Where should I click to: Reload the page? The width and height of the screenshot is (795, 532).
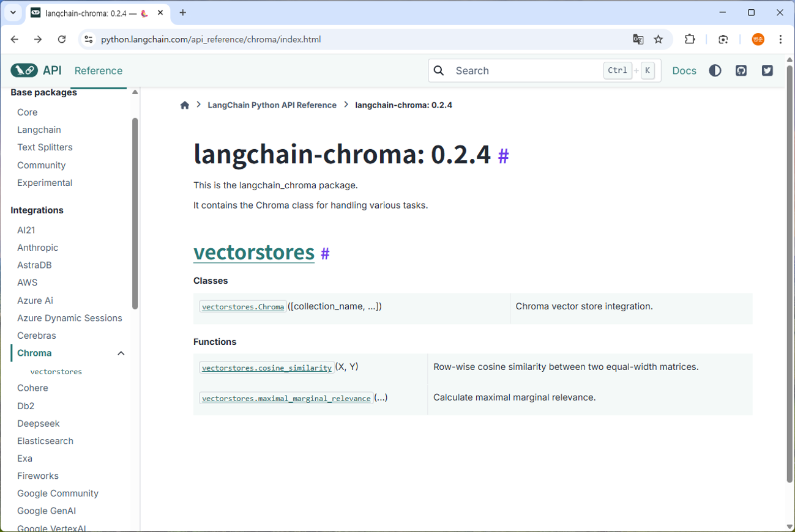pyautogui.click(x=62, y=39)
